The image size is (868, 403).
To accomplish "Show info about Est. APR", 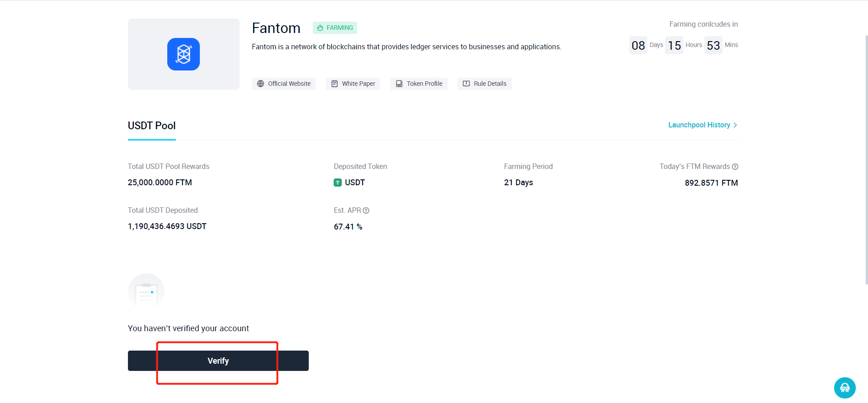I will click(366, 211).
